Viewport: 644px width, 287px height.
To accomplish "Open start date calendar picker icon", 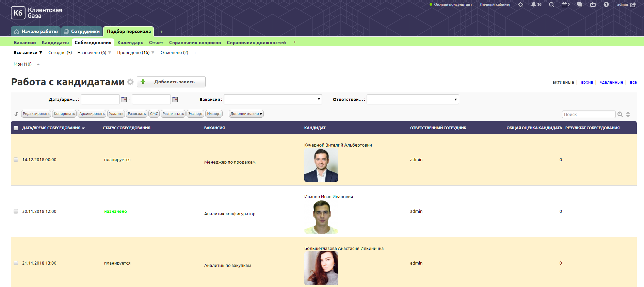I will tap(124, 99).
